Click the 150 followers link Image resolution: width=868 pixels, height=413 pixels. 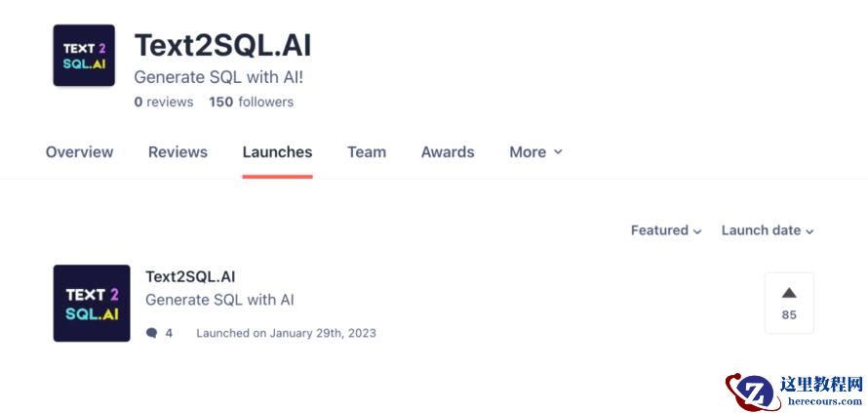(251, 102)
